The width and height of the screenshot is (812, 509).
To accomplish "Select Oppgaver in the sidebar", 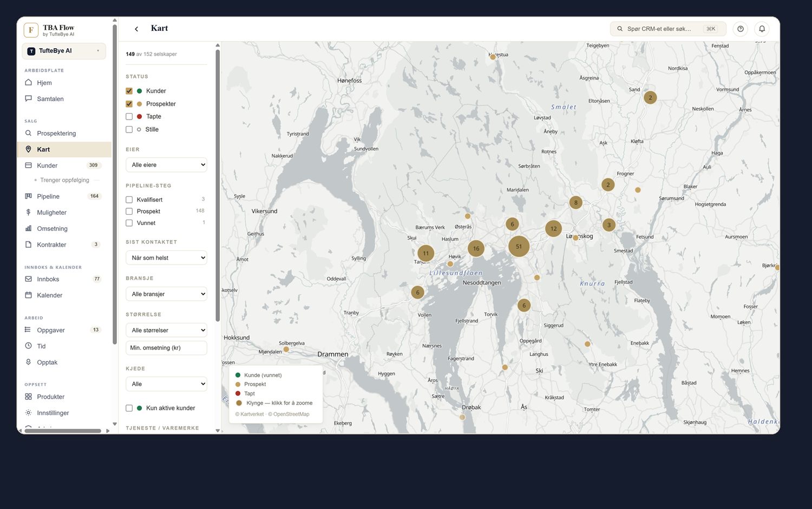I will click(x=64, y=330).
